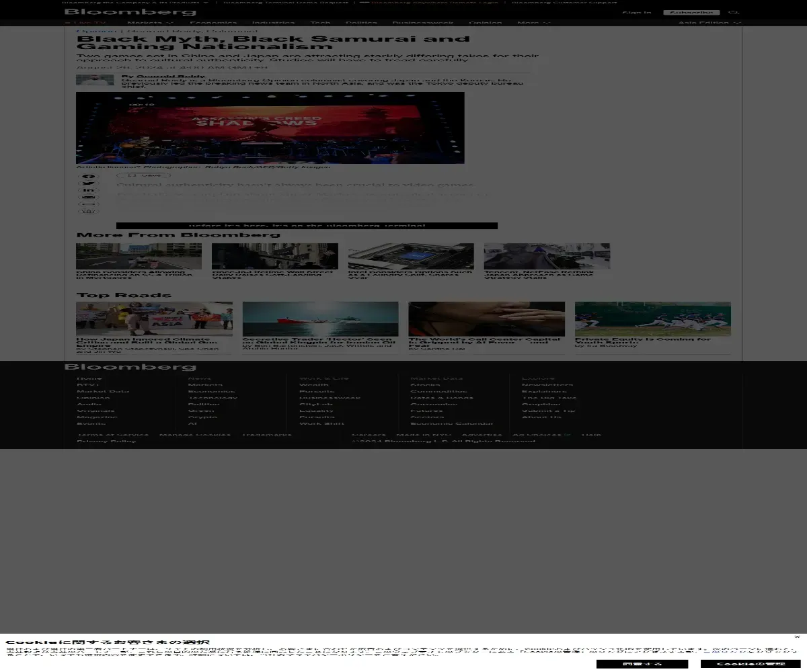807x672 pixels.
Task: Click the Subscribe button
Action: [x=691, y=13]
